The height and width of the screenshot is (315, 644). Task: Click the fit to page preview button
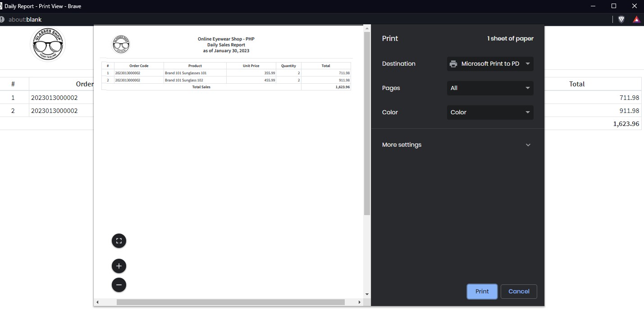[x=119, y=241]
